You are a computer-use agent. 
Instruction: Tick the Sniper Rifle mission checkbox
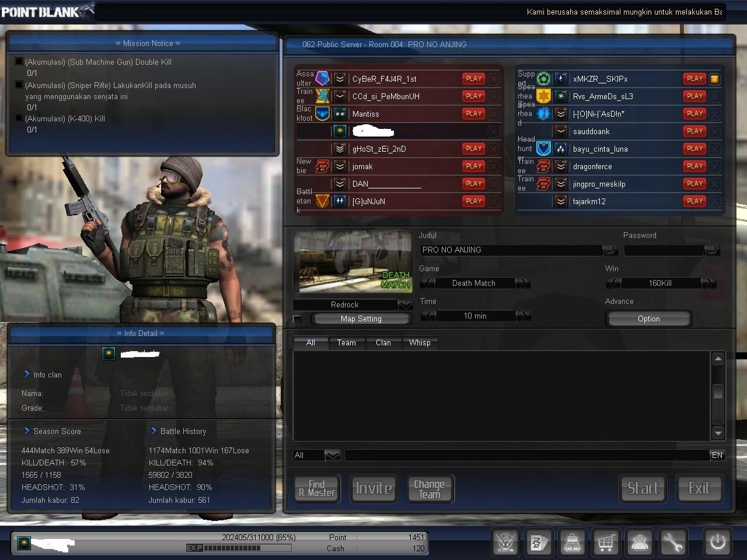coord(19,85)
